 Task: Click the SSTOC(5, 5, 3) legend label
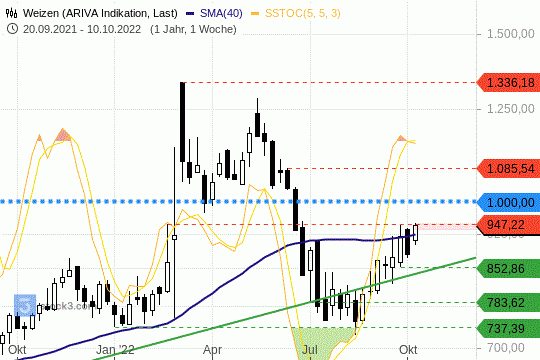tap(302, 13)
